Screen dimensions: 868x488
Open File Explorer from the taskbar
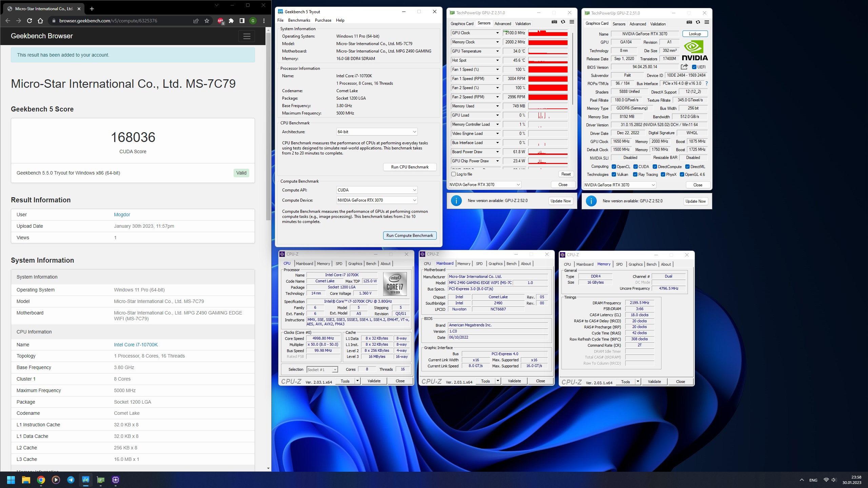pos(26,480)
